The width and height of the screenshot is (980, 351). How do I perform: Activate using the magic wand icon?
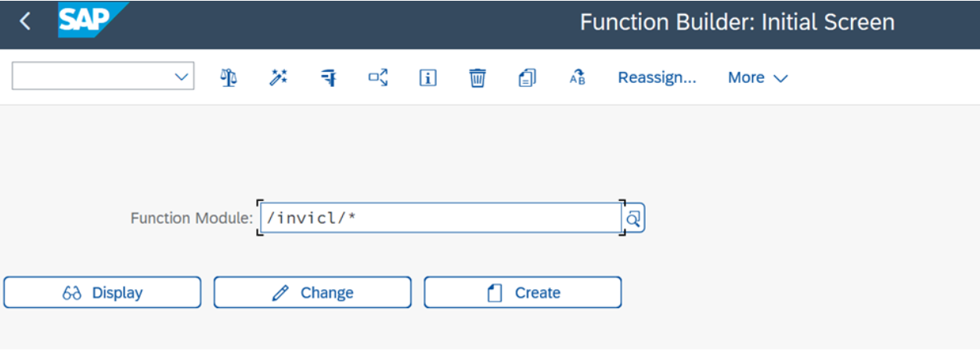tap(279, 77)
